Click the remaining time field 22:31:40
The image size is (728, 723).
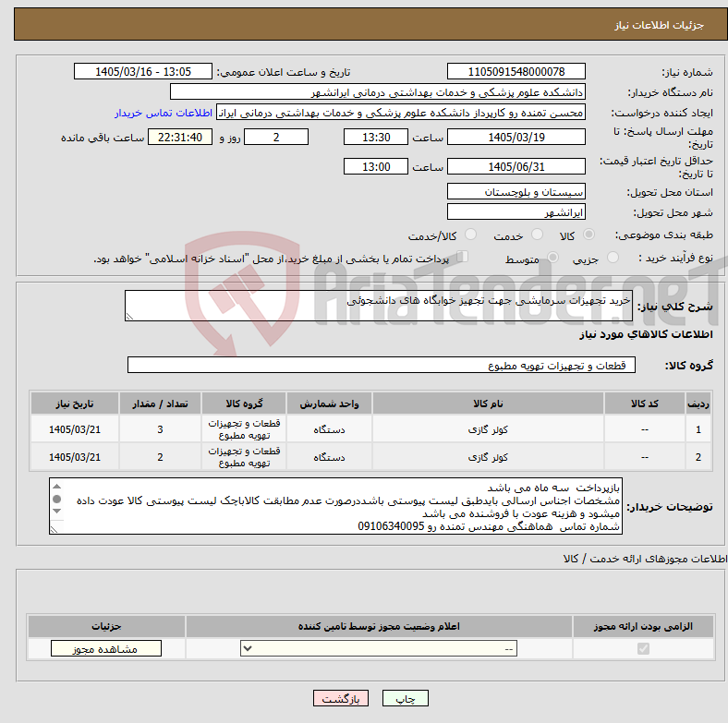[x=180, y=137]
